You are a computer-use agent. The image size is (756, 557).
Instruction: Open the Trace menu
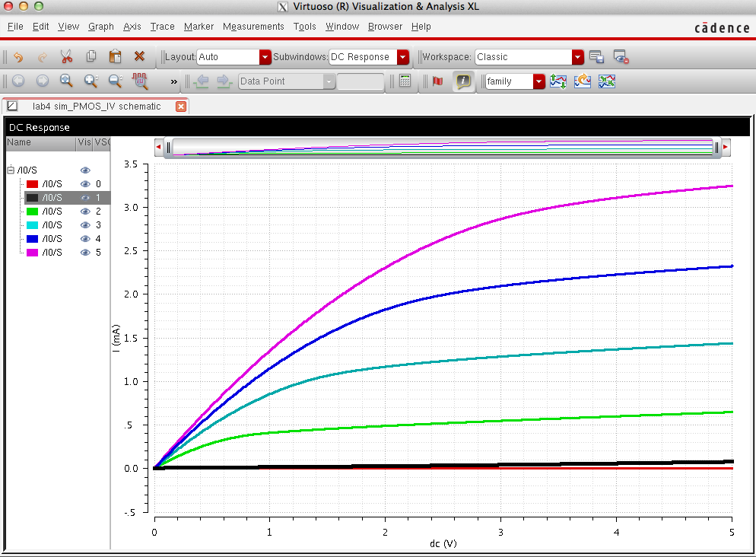[163, 27]
